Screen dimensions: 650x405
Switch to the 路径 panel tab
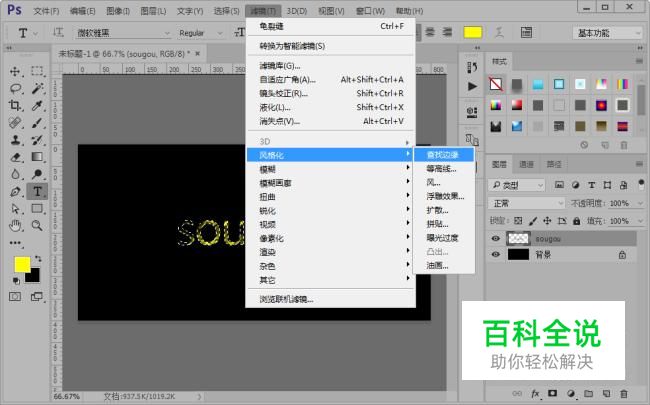tap(553, 164)
